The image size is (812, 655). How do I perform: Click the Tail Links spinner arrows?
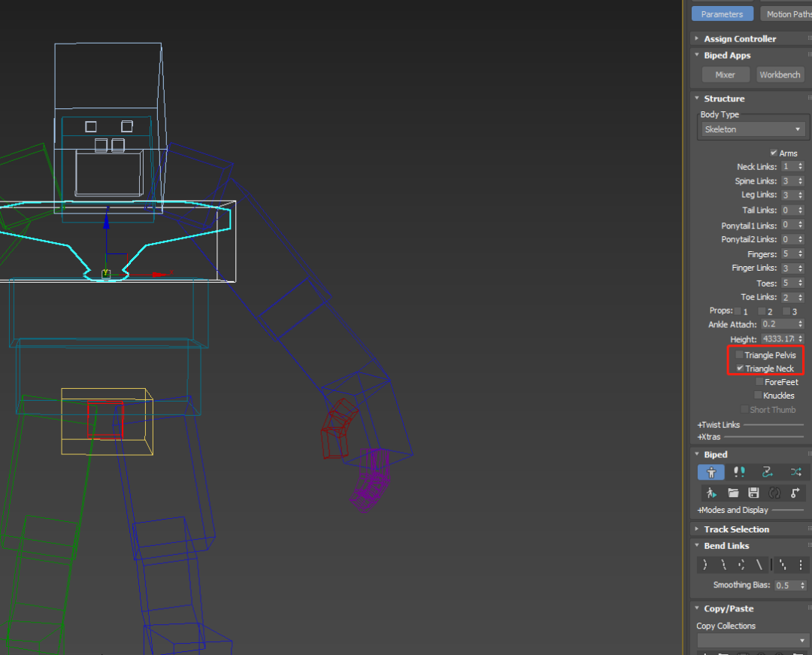[x=801, y=210]
